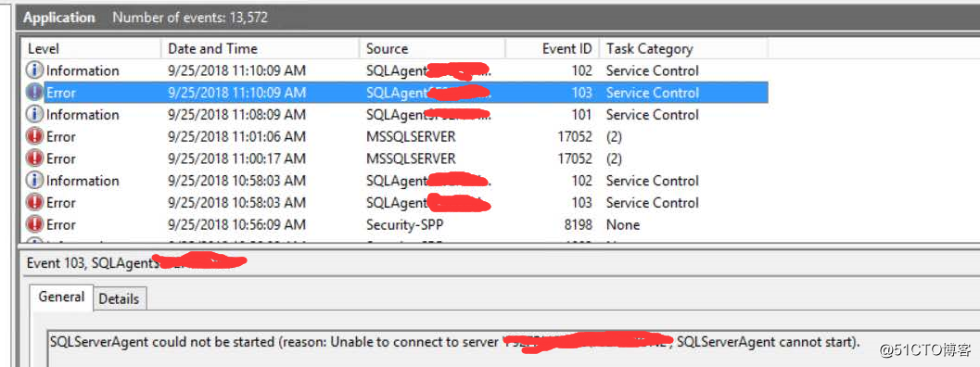The height and width of the screenshot is (367, 980).
Task: Click Error icon of Security-SPP 10:56:09 row
Action: point(35,224)
